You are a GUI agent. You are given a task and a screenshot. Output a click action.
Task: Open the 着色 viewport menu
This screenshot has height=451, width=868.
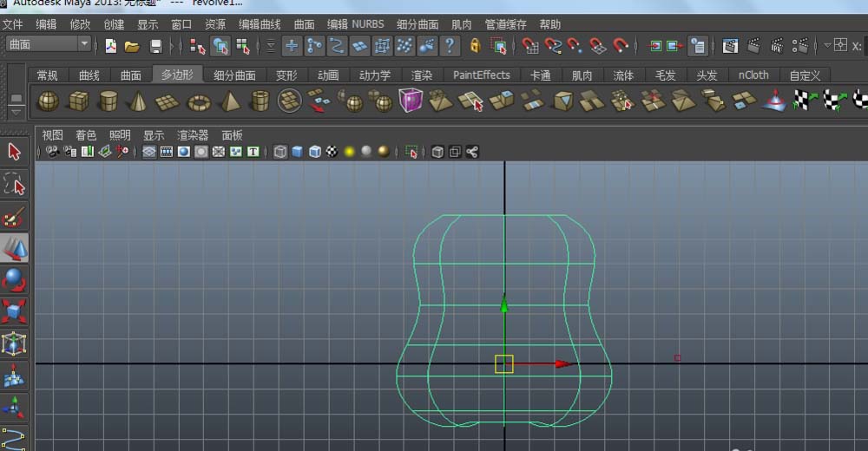86,135
